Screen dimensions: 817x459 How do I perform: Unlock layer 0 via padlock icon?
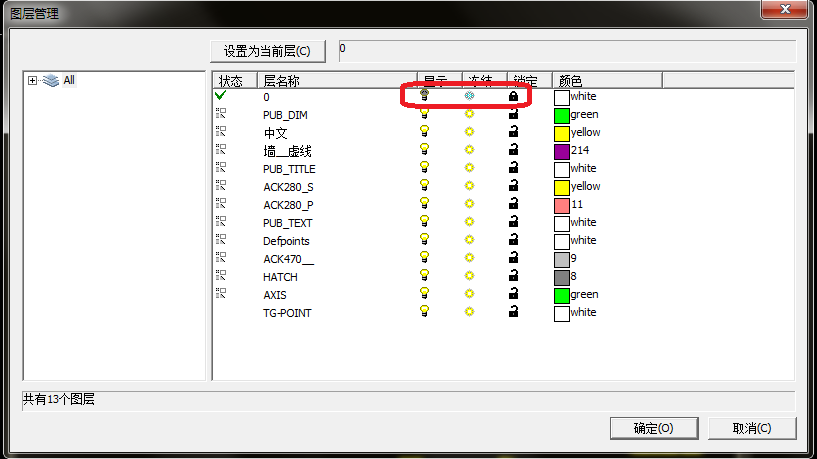pyautogui.click(x=513, y=96)
